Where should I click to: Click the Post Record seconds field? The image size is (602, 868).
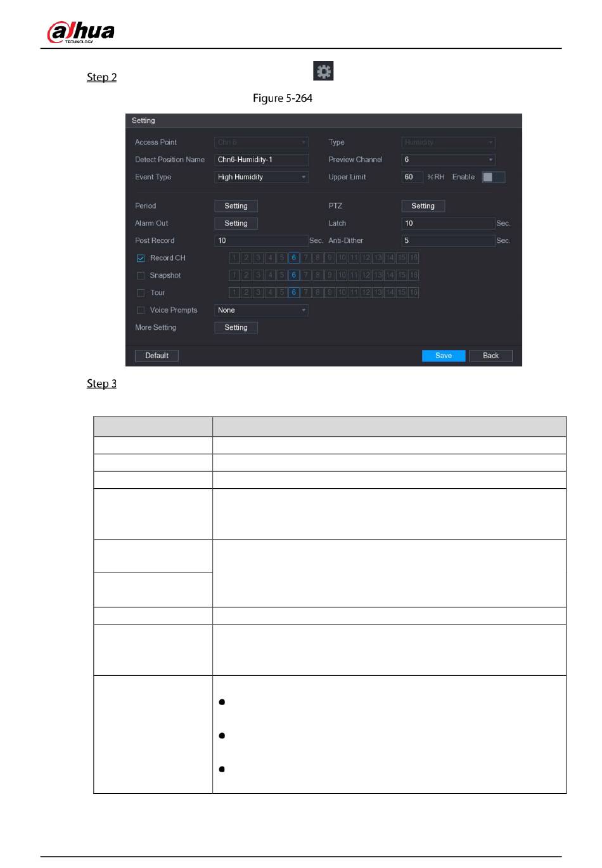point(261,240)
